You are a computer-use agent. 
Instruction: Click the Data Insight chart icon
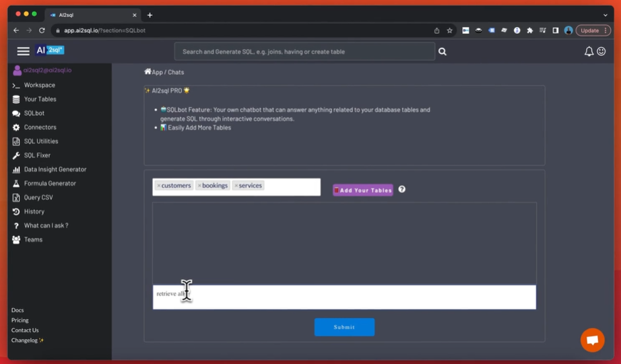pos(16,170)
